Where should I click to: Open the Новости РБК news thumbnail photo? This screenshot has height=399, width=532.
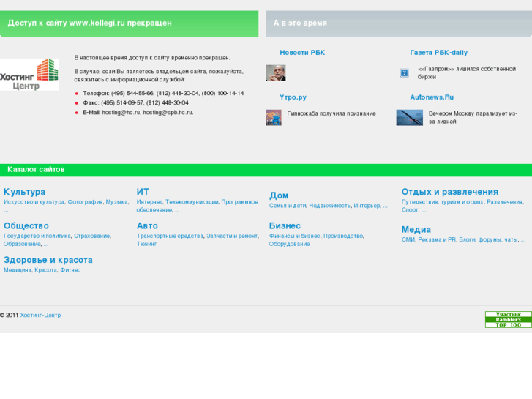[275, 73]
